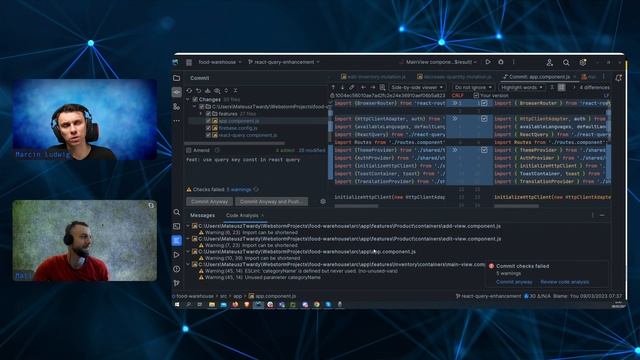Enable the Amend checkbox
The width and height of the screenshot is (640, 360).
pyautogui.click(x=189, y=150)
